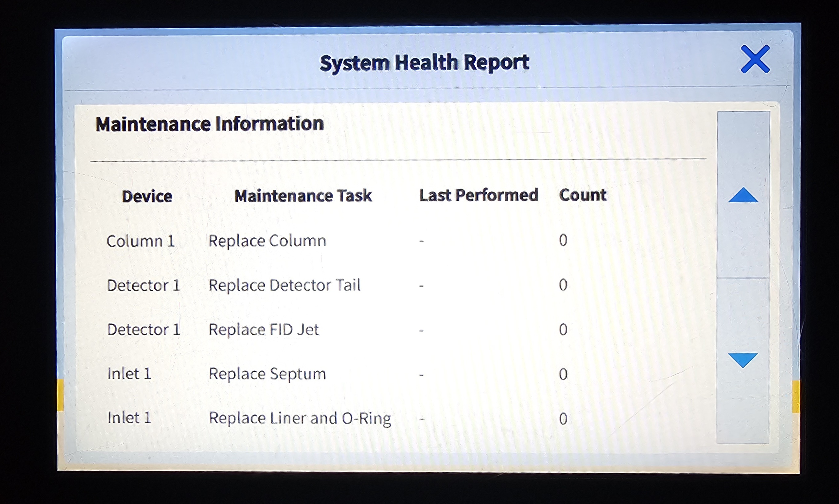Click Detector 1 in Replace Detector Tail row
Viewport: 839px width, 504px height.
click(x=143, y=285)
